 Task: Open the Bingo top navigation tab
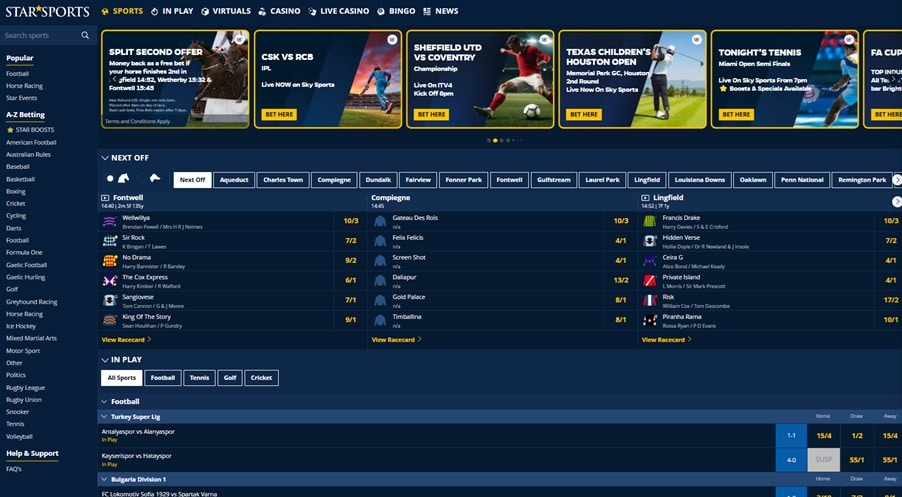pos(396,11)
